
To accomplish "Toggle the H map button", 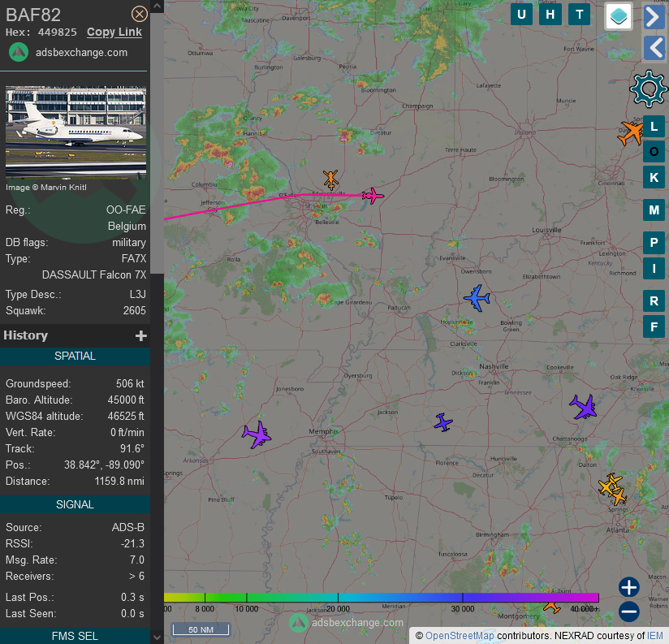I will click(x=550, y=15).
